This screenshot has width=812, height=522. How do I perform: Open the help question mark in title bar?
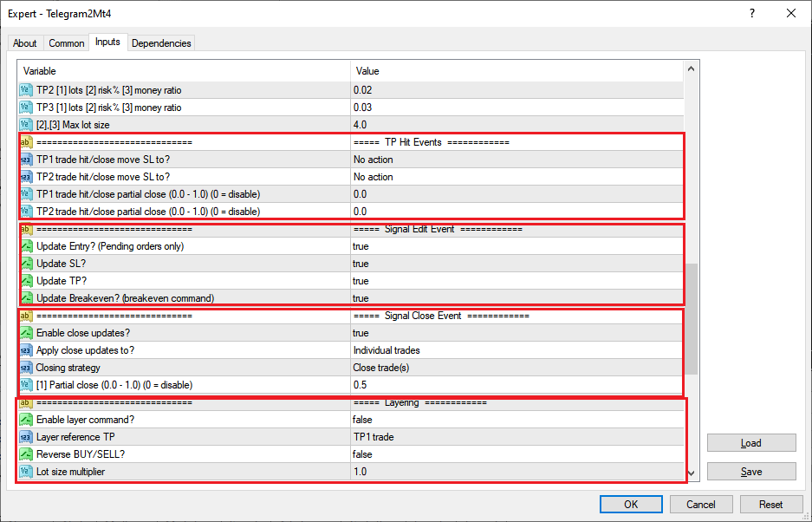(752, 14)
